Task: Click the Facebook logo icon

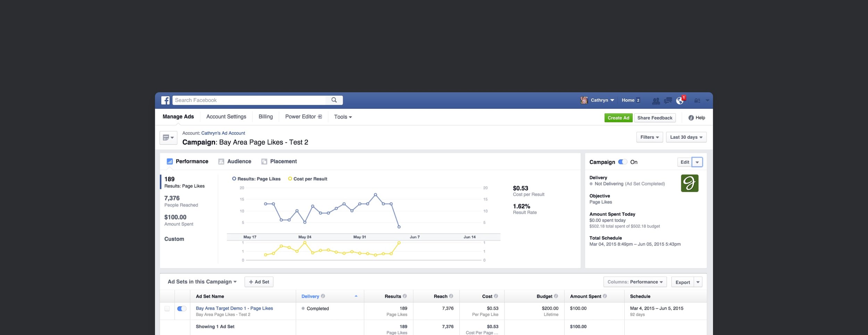Action: pyautogui.click(x=165, y=100)
